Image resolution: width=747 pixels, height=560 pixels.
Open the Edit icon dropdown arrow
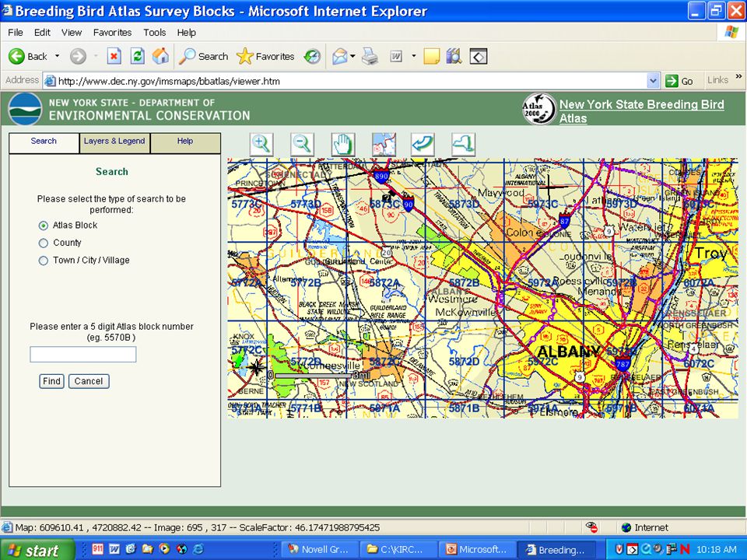click(x=413, y=56)
